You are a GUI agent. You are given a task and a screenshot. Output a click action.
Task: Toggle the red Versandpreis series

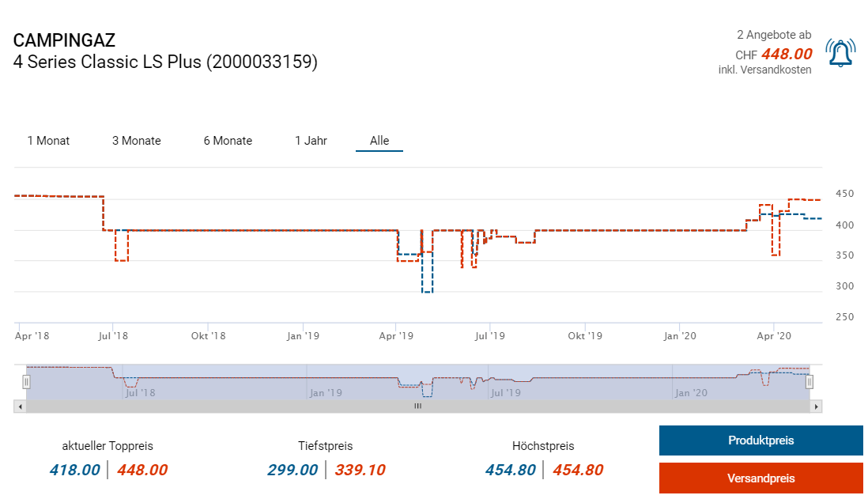[760, 478]
